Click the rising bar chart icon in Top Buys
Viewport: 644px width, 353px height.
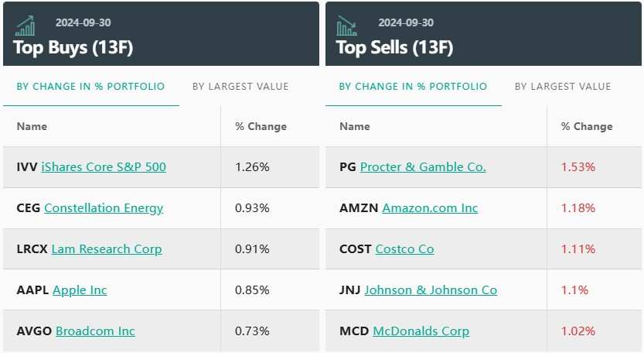tap(26, 26)
